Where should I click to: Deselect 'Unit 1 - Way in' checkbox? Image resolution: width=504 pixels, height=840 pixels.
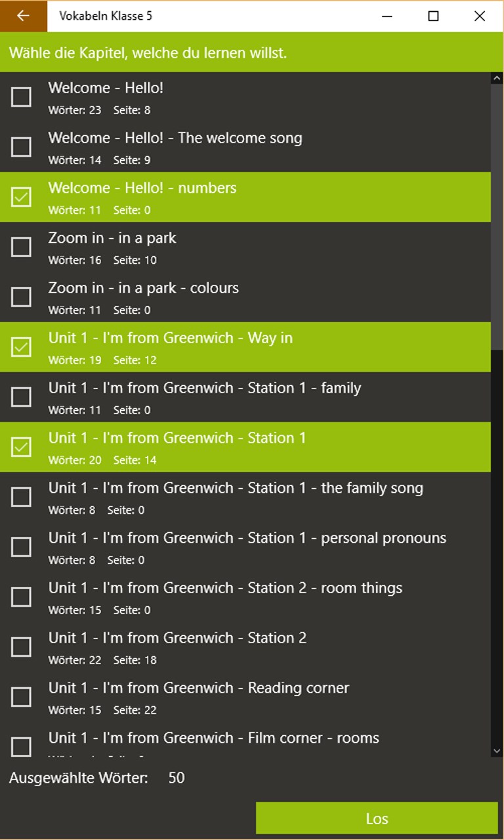pos(22,347)
